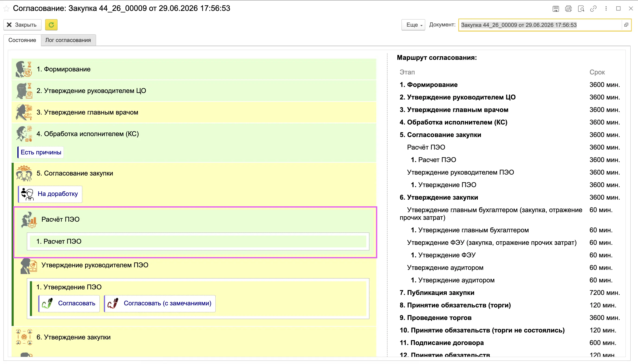Click 4. Обработка исполнителем (КС) in route list
The height and width of the screenshot is (364, 638).
tap(453, 122)
